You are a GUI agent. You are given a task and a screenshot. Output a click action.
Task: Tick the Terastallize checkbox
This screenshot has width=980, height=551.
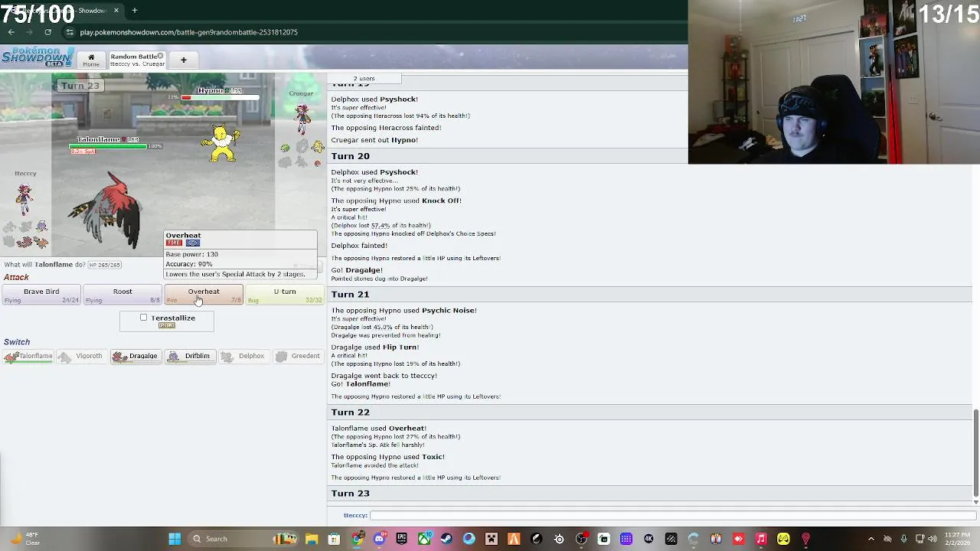pyautogui.click(x=143, y=318)
